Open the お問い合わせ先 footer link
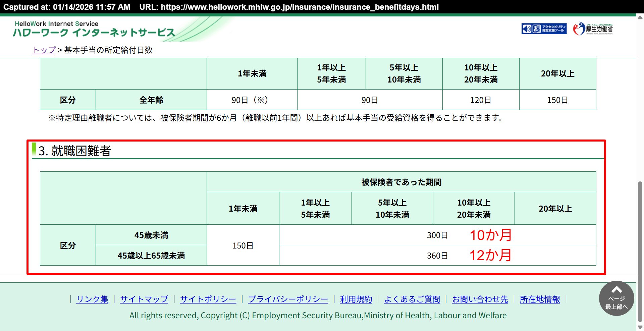Viewport: 644px width, 331px height. (480, 299)
